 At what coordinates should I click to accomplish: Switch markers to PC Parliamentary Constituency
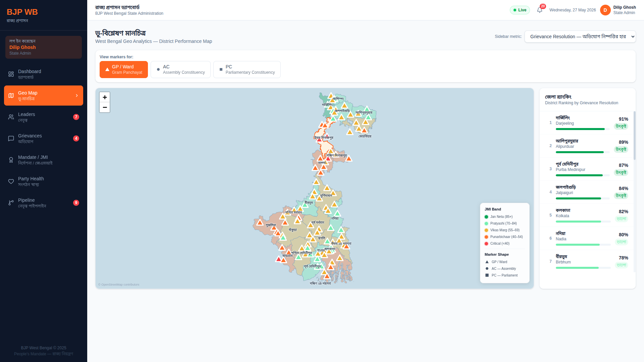tap(247, 69)
